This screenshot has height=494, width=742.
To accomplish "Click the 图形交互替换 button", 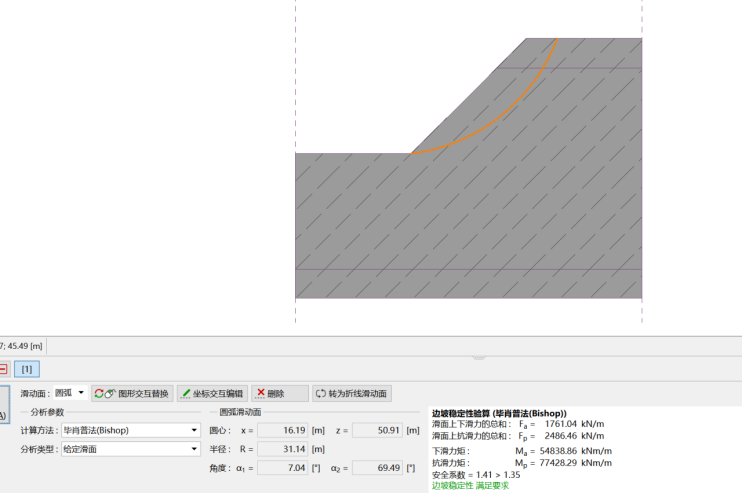I will point(132,394).
